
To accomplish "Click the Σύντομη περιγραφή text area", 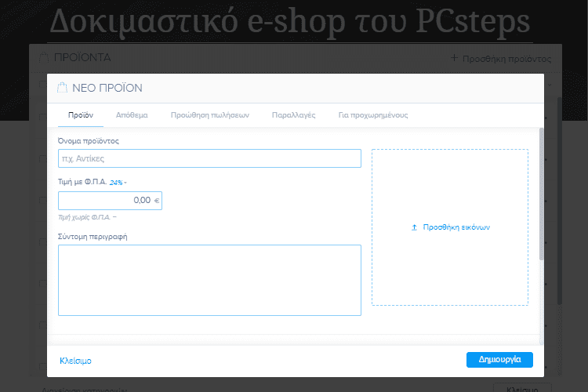I will click(x=209, y=280).
